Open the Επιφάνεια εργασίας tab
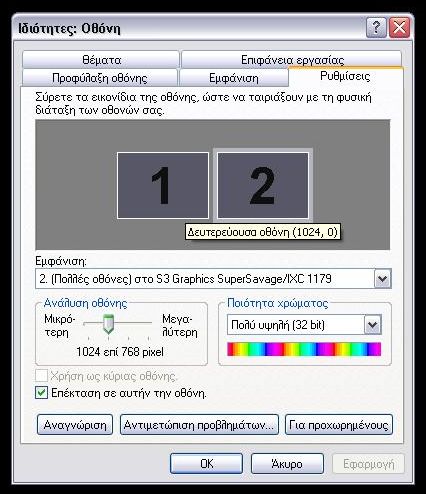 292,60
